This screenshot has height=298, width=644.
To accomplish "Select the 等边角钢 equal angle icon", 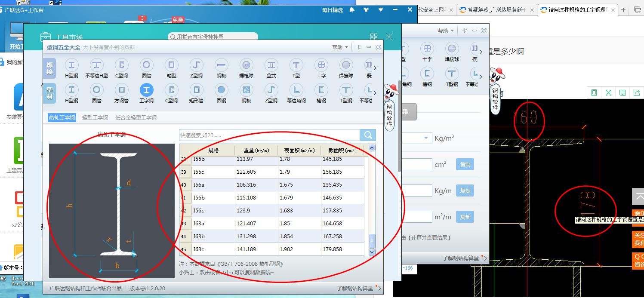I will [296, 90].
